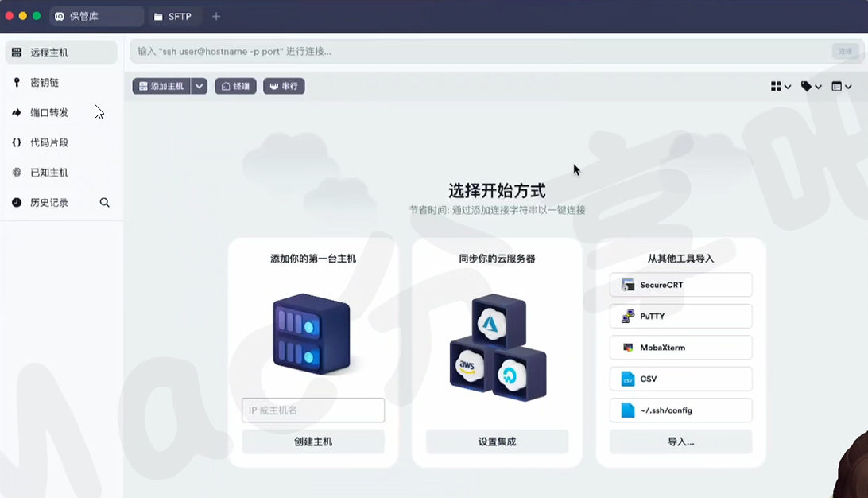Import hosts from PuTTY
The width and height of the screenshot is (868, 498).
tap(680, 316)
